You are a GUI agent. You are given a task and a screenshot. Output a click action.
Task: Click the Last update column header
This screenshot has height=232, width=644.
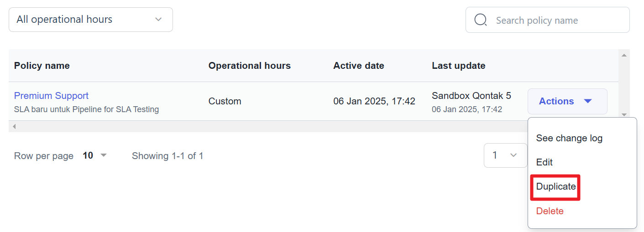[x=458, y=66]
